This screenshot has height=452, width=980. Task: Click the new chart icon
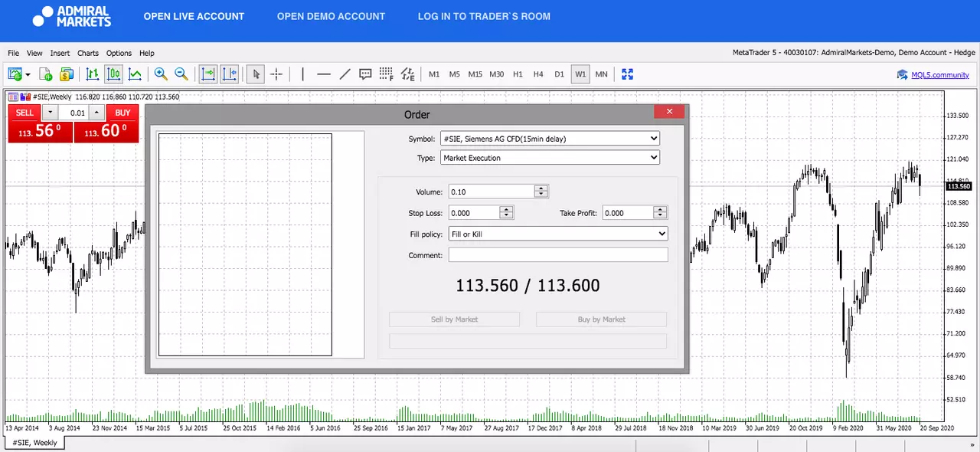pos(15,74)
